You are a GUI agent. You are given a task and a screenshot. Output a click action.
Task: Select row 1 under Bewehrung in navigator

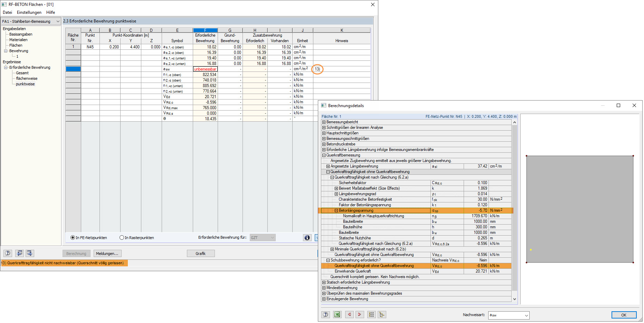(x=17, y=56)
